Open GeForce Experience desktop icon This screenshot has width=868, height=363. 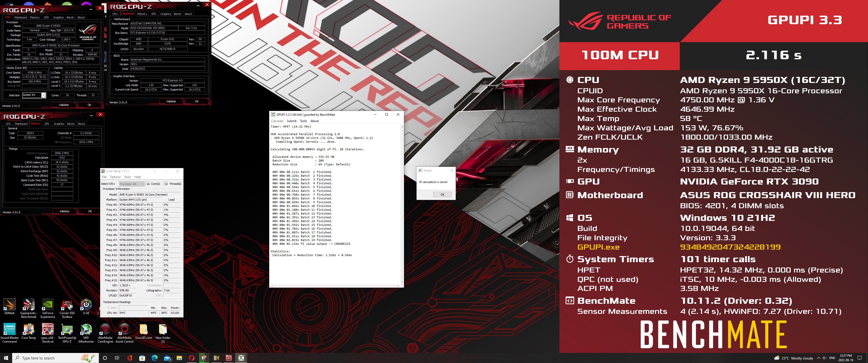(48, 309)
